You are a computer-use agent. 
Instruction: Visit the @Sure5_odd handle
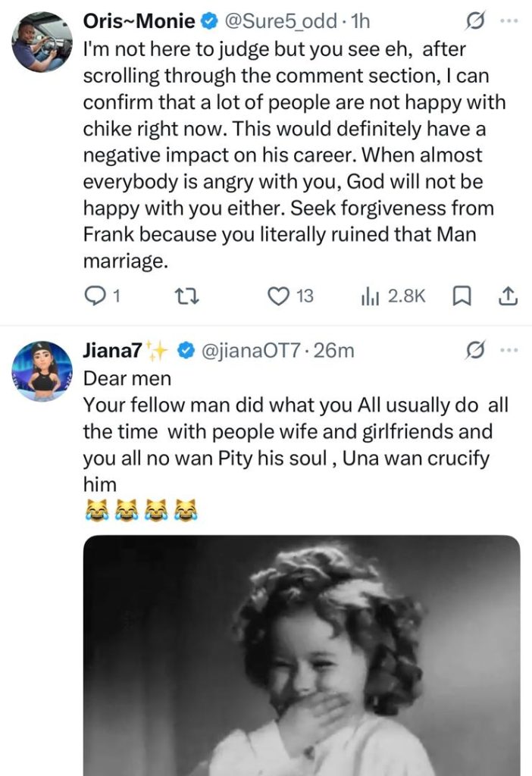pyautogui.click(x=280, y=20)
